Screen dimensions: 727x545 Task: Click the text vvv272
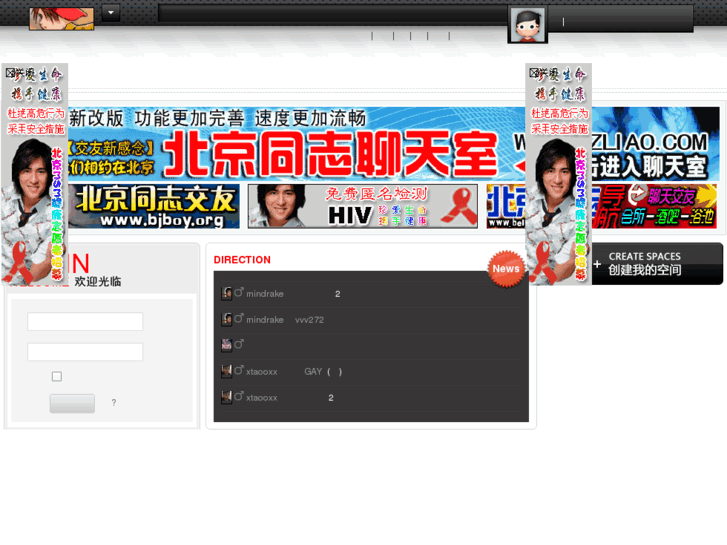click(x=309, y=320)
